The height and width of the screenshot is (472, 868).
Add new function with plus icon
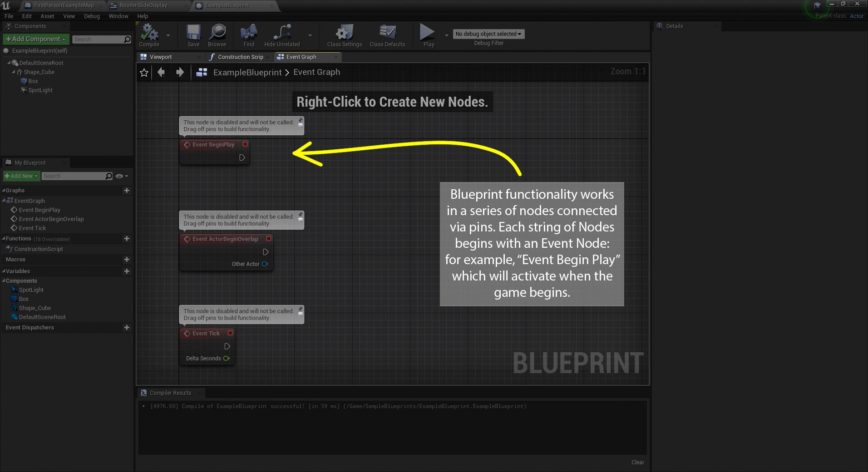tap(127, 239)
